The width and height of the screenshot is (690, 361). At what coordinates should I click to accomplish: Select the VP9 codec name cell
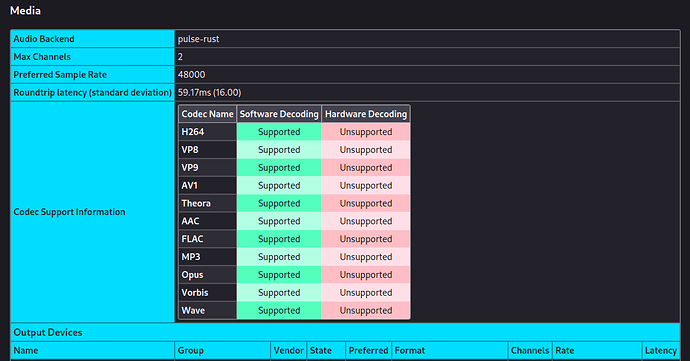(207, 167)
